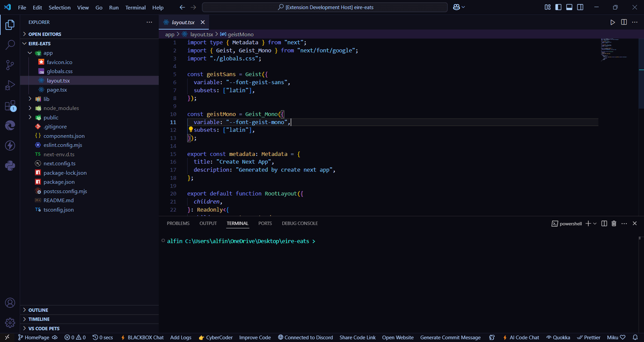This screenshot has width=644, height=342.
Task: Open page.tsx in the explorer
Action: [x=89, y=90]
